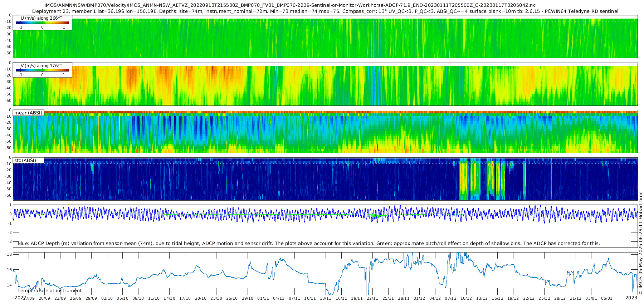Select the 20/09 date tick label
The image size is (644, 304).
pyautogui.click(x=44, y=298)
